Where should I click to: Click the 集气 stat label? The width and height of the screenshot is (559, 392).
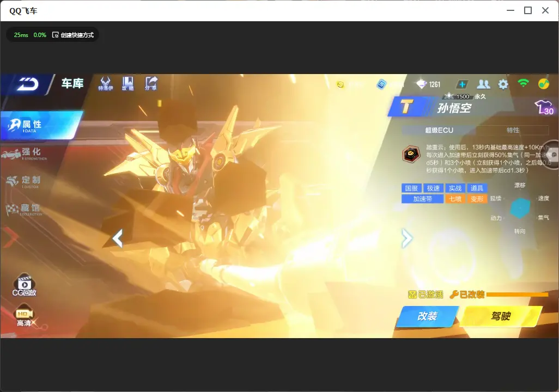click(544, 217)
